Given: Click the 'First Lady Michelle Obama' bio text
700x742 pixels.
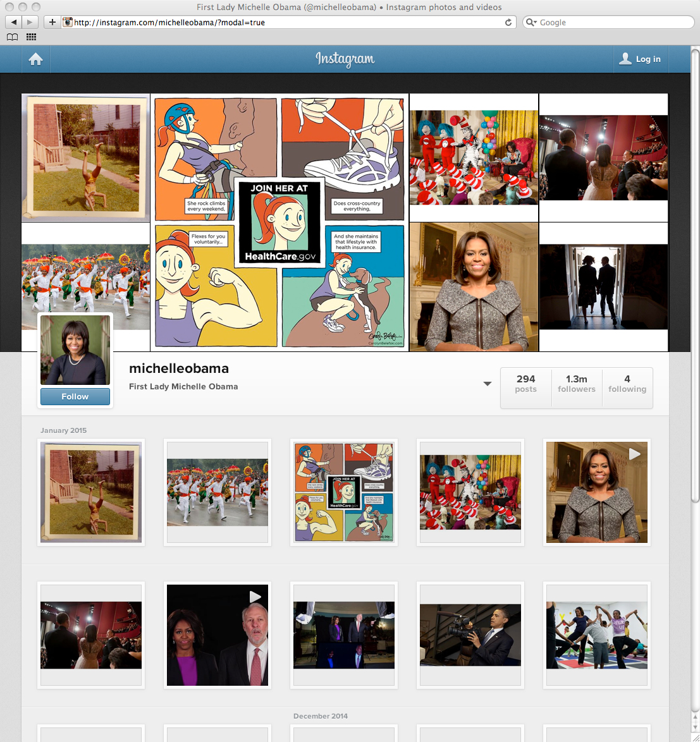Looking at the screenshot, I should pyautogui.click(x=183, y=387).
